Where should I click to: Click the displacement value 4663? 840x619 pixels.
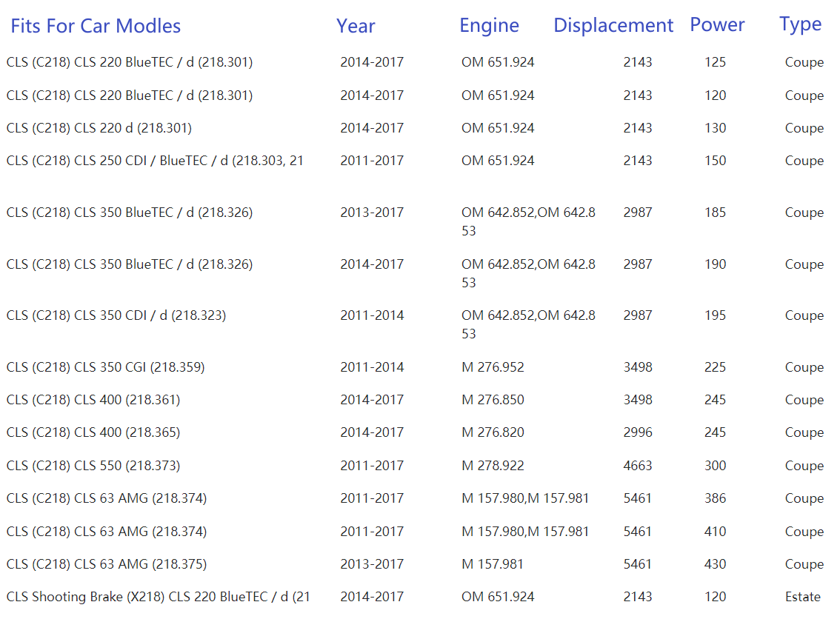[637, 466]
